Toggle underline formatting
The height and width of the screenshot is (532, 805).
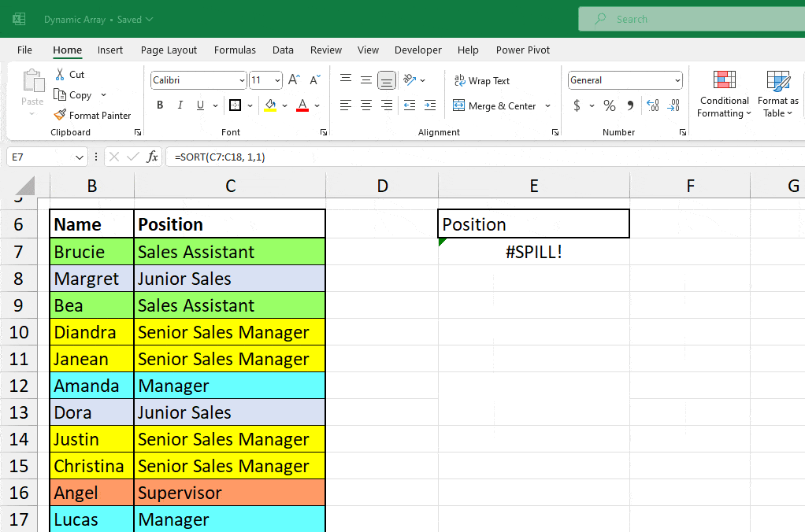pos(199,105)
